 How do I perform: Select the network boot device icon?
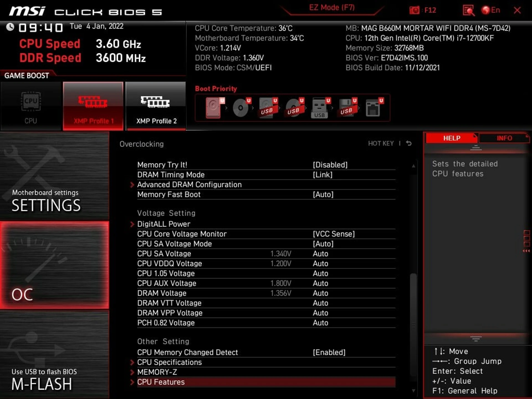(374, 108)
